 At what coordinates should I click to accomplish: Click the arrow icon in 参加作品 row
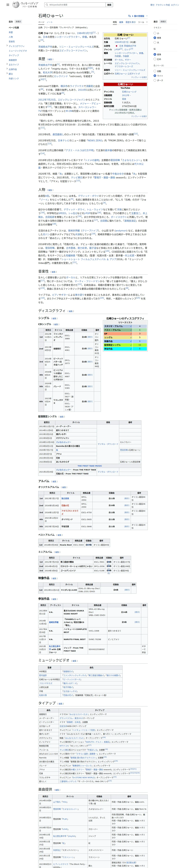[x=131, y=349]
